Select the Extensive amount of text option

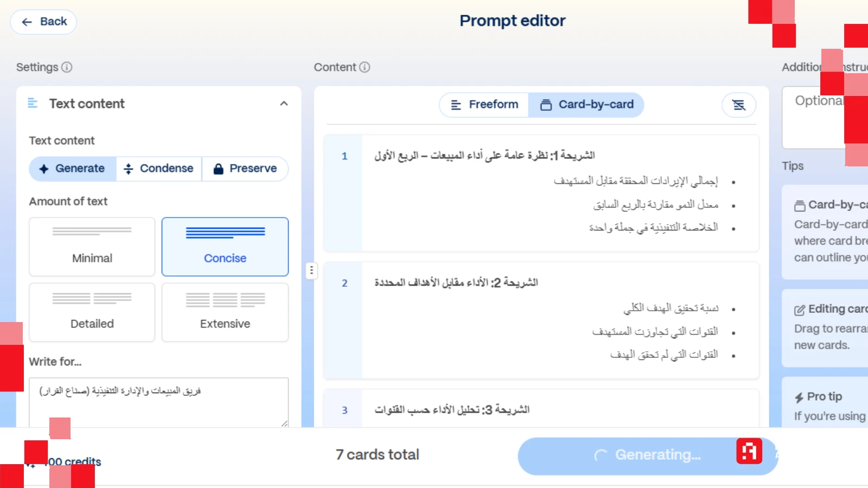225,312
